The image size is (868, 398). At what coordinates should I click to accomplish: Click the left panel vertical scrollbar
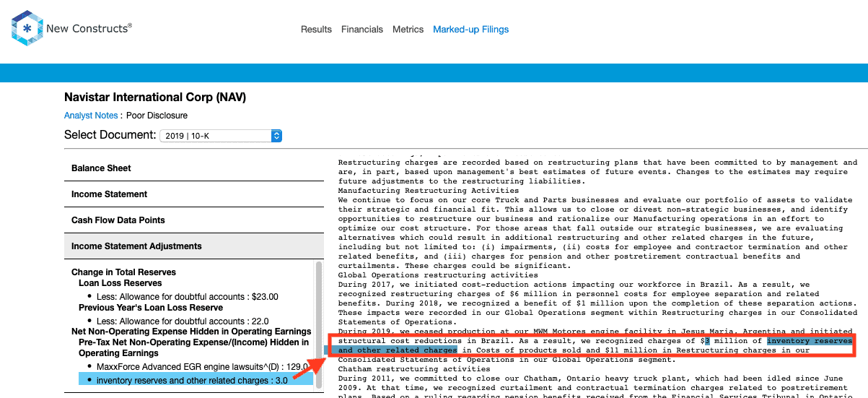pyautogui.click(x=318, y=324)
